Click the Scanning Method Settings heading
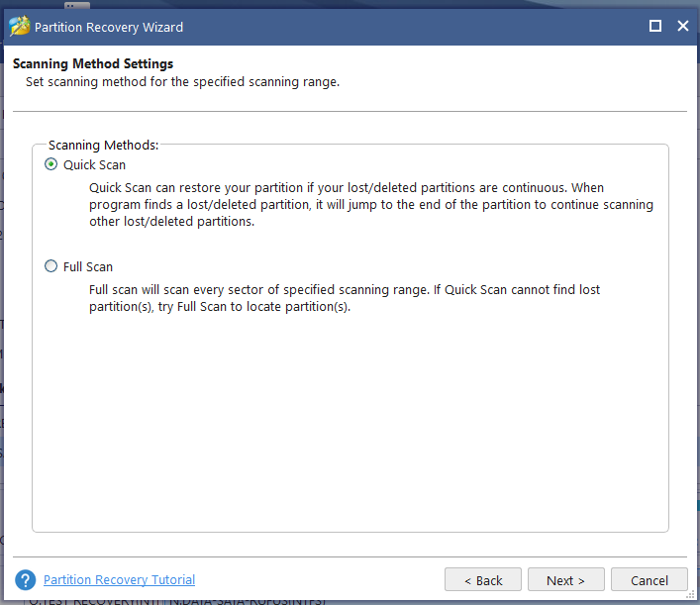This screenshot has height=605, width=700. [93, 63]
